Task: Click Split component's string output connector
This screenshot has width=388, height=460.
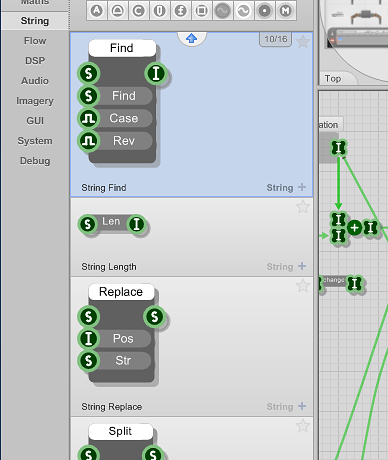Action: pos(153,453)
